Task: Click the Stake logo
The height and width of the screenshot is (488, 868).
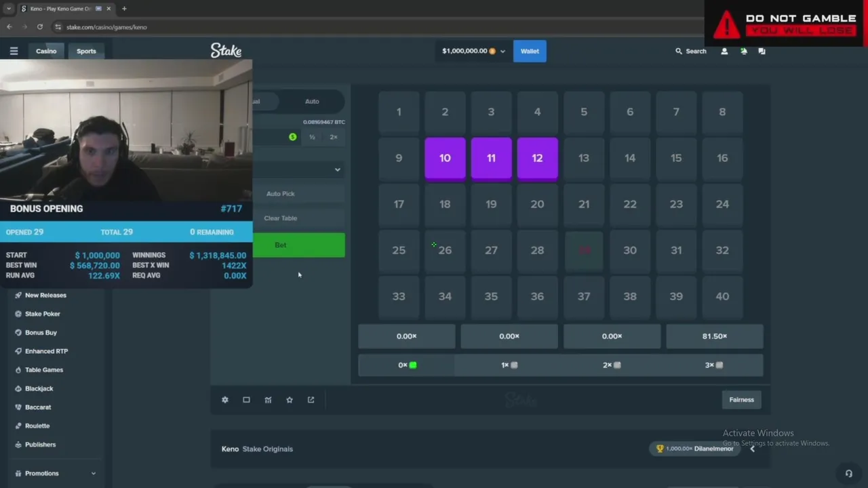Action: coord(226,51)
